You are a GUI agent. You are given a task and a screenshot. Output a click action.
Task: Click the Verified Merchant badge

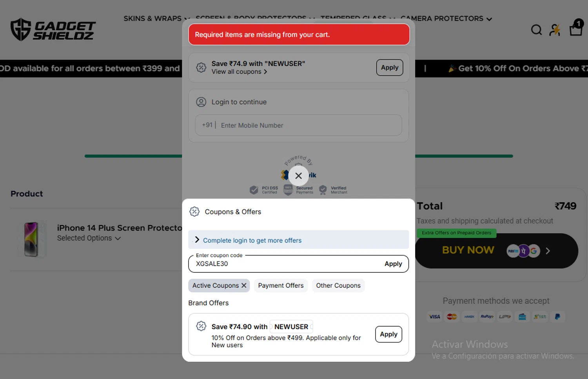coord(333,190)
